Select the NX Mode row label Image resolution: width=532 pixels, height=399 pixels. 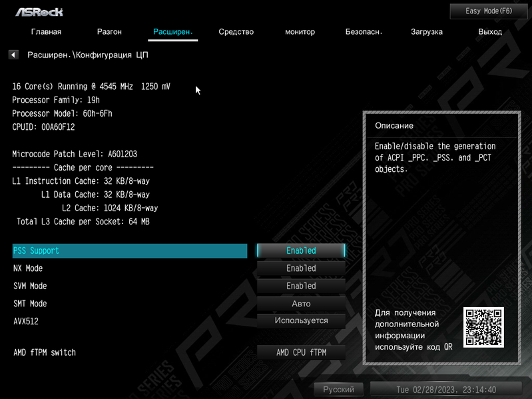pyautogui.click(x=28, y=268)
